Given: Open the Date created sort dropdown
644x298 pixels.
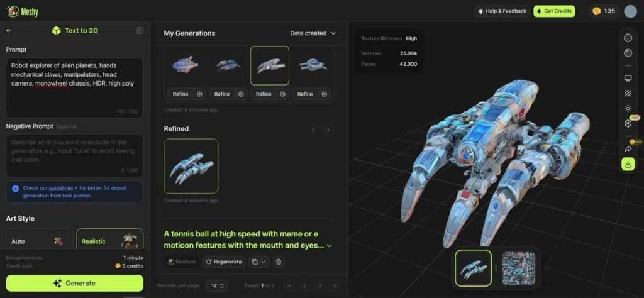Looking at the screenshot, I should pos(313,33).
